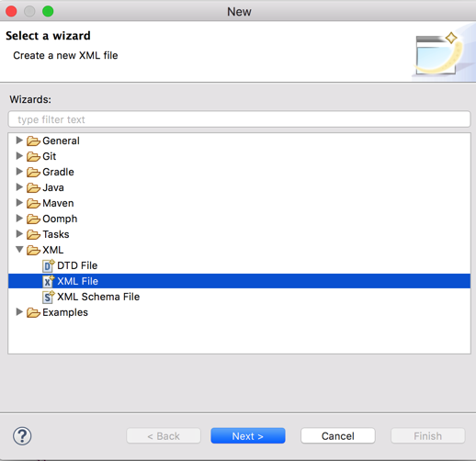Viewport: 476px width, 461px height.
Task: Select the XML Schema File entry
Action: pos(98,297)
